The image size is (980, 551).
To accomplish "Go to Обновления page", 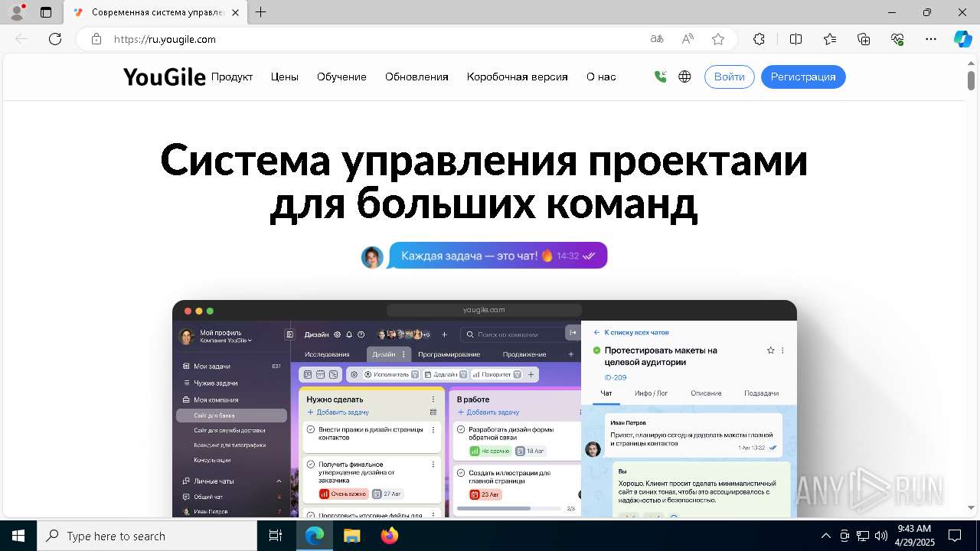I will 416,77.
